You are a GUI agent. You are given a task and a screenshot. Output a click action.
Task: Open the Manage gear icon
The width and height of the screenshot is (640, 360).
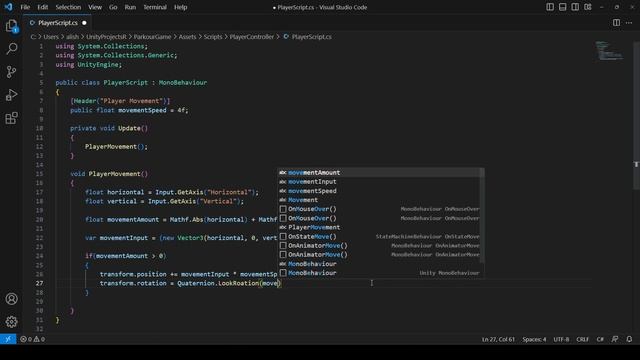pyautogui.click(x=11, y=322)
